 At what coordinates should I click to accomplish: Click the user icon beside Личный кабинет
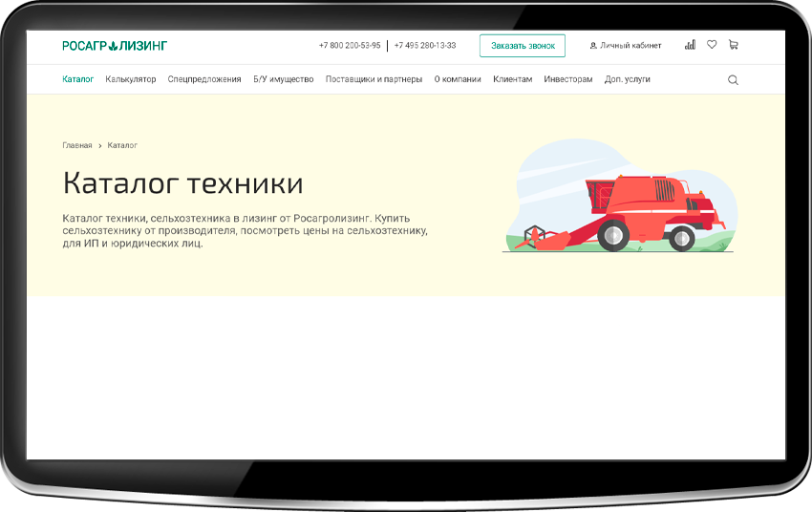593,46
